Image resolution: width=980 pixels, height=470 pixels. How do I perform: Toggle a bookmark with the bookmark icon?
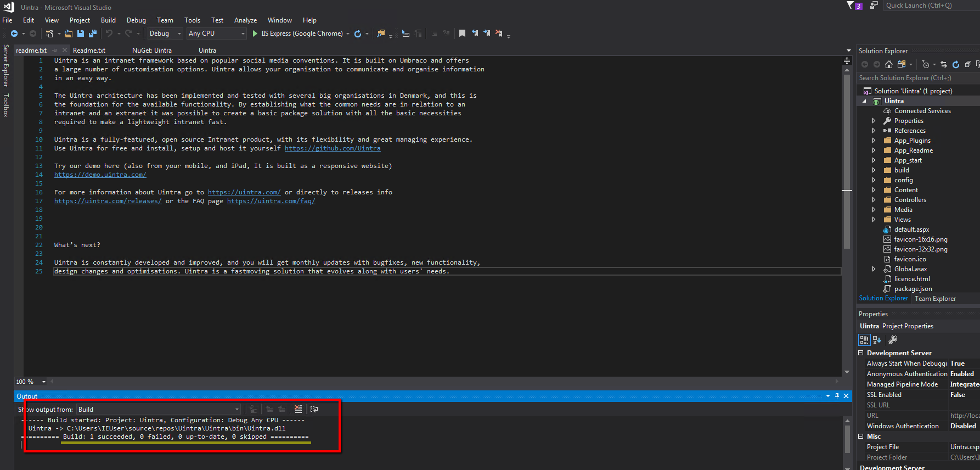click(x=462, y=33)
